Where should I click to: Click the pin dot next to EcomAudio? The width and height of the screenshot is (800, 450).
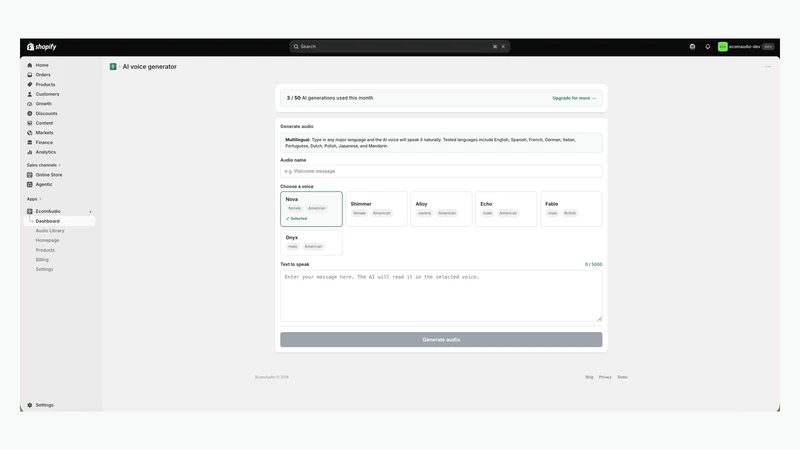coord(90,212)
